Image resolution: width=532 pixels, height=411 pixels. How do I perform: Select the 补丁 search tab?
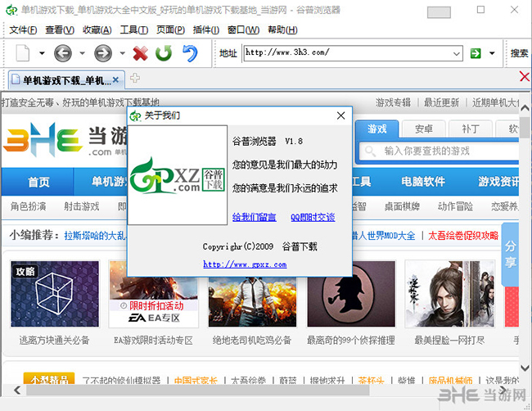pos(471,129)
